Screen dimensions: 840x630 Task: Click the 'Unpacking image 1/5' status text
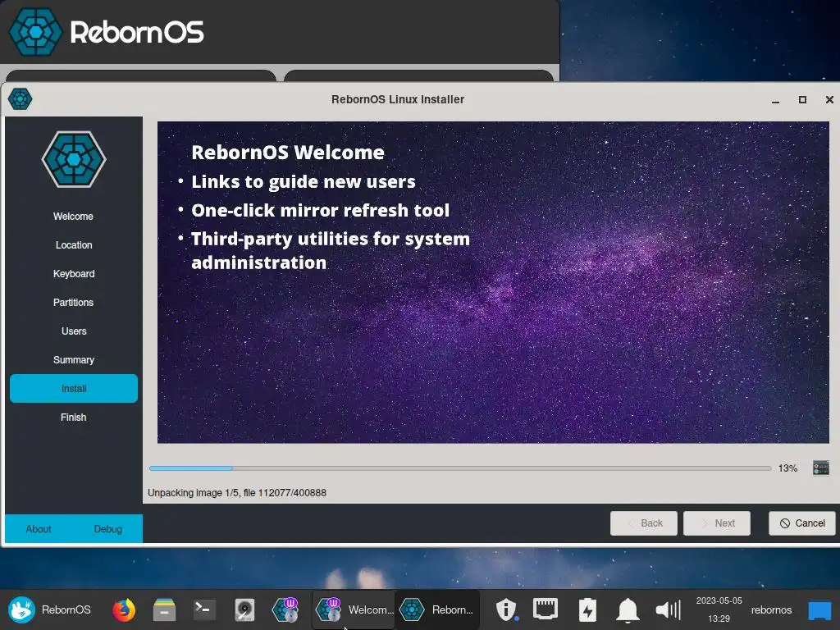[237, 493]
